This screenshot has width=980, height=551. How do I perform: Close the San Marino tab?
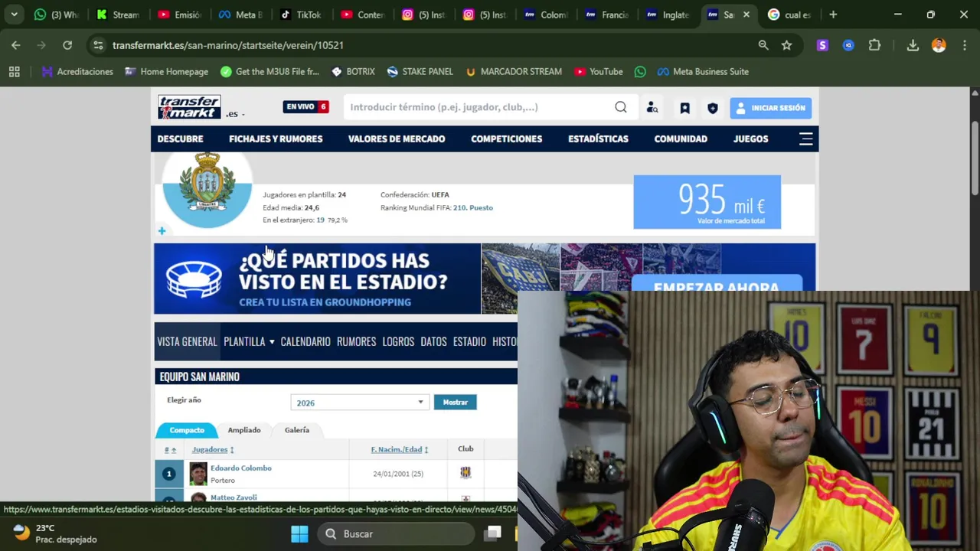pos(746,15)
